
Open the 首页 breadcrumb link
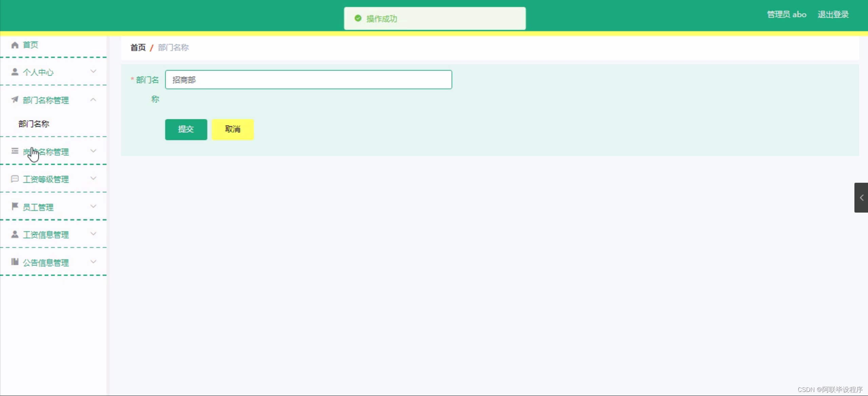138,47
